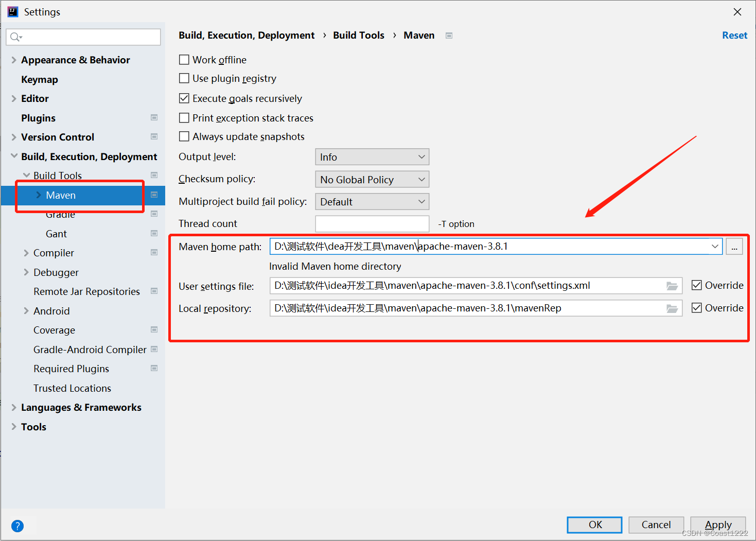
Task: Expand the Maven subtree
Action: (x=39, y=195)
